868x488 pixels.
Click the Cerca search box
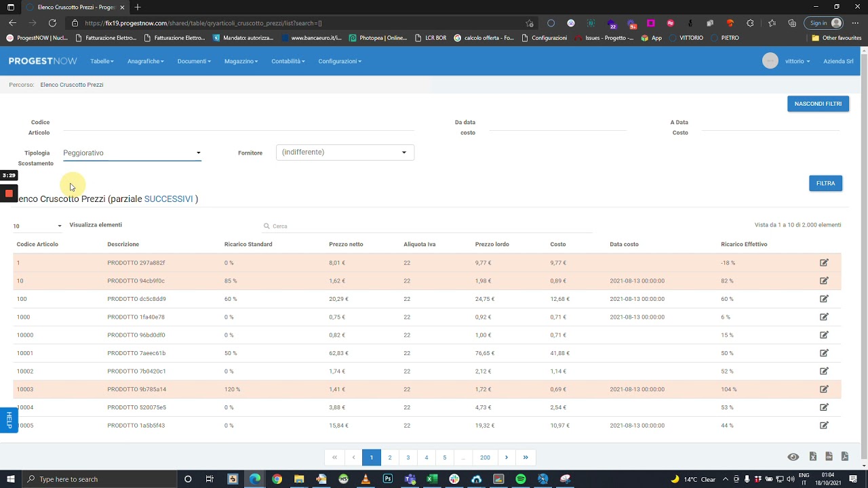pos(427,226)
